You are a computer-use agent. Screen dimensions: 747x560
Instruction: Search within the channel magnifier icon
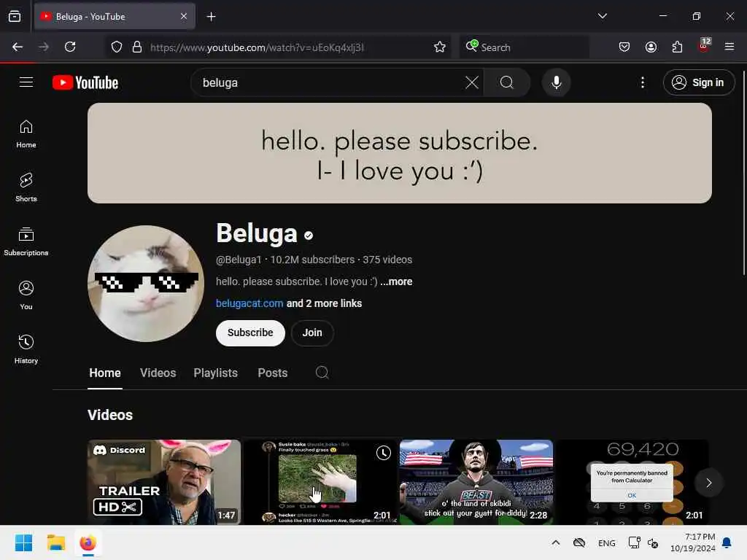tap(322, 373)
